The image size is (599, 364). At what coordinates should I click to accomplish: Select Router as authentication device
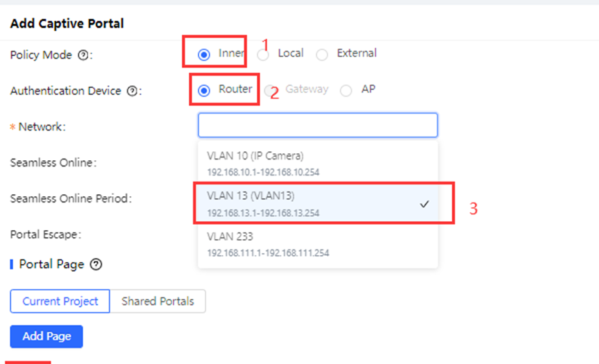(204, 90)
